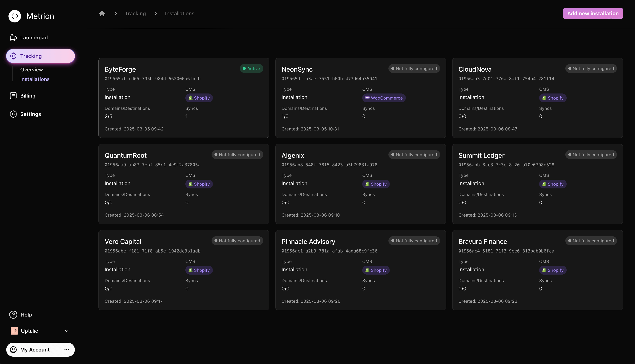Click the Metrion logo icon

click(15, 16)
